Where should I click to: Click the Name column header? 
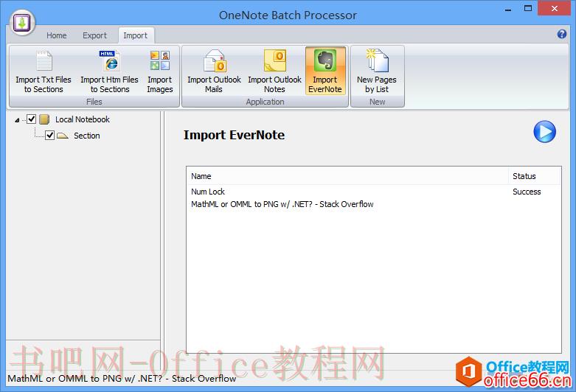tap(347, 176)
